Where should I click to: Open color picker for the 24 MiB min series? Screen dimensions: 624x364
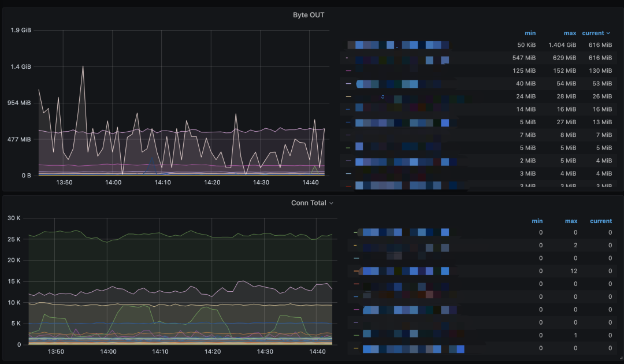[x=348, y=96]
